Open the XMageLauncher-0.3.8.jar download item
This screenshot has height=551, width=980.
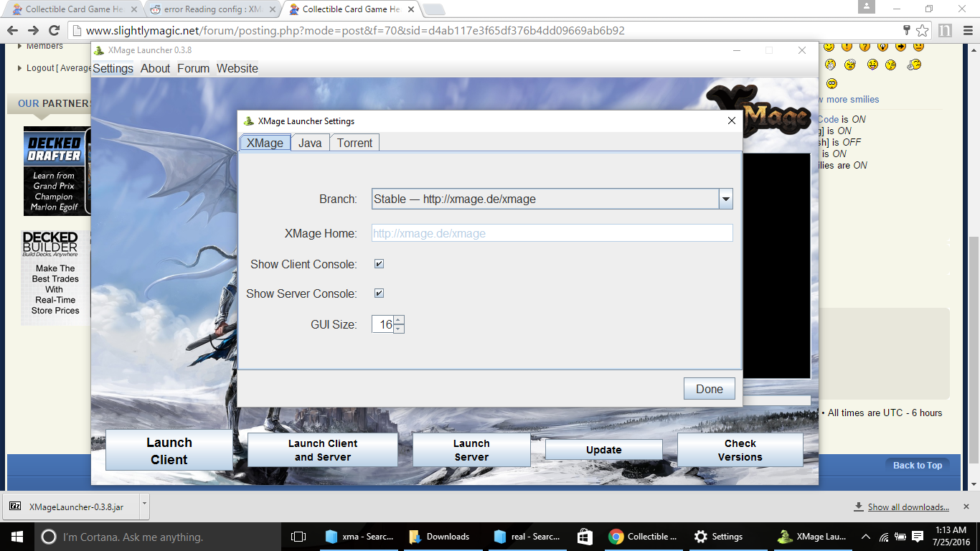pos(70,507)
